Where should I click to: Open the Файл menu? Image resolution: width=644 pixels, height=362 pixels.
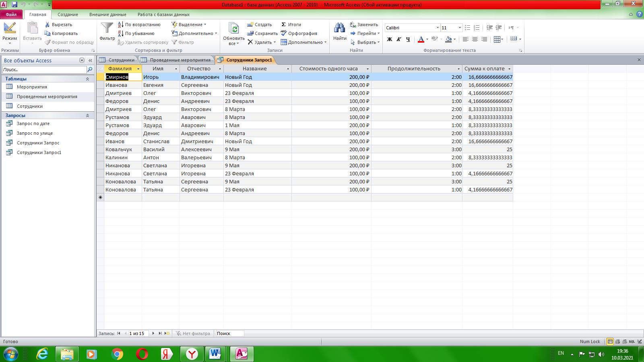tap(11, 14)
